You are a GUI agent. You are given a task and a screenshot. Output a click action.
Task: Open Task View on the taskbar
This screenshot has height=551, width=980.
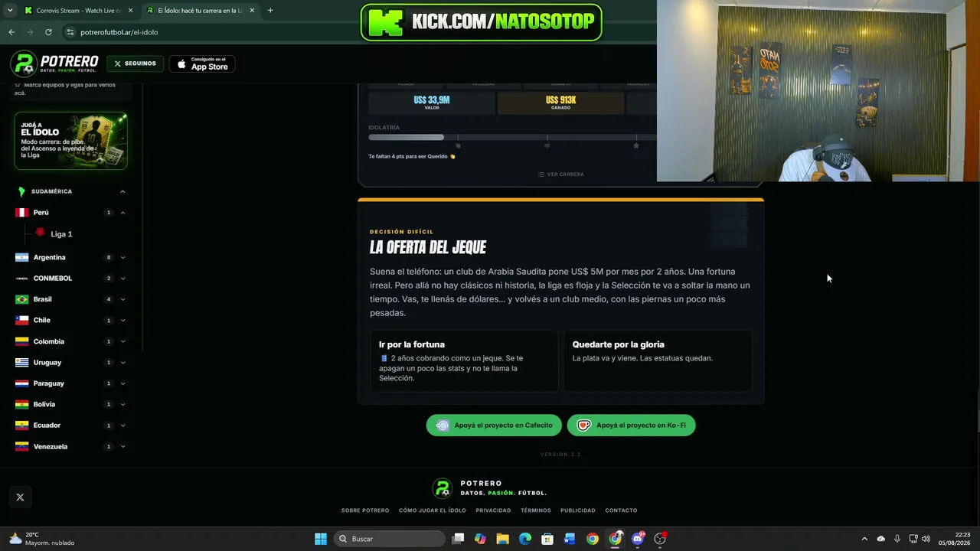[x=458, y=539]
